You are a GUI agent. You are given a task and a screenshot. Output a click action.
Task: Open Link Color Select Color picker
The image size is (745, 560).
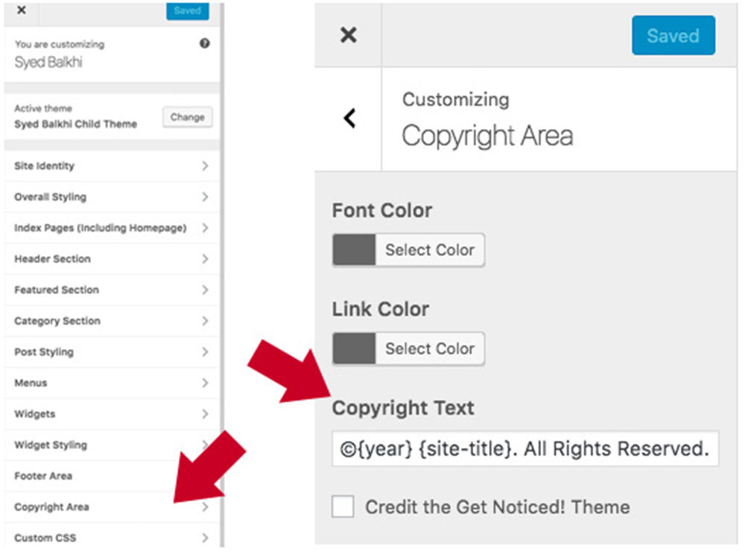(429, 349)
